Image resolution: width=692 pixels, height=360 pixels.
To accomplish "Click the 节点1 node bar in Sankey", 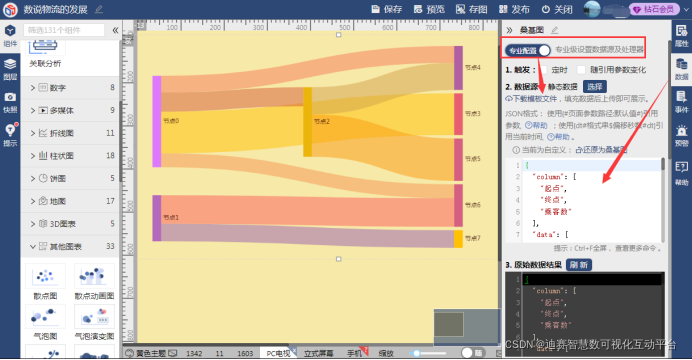I will (x=157, y=218).
